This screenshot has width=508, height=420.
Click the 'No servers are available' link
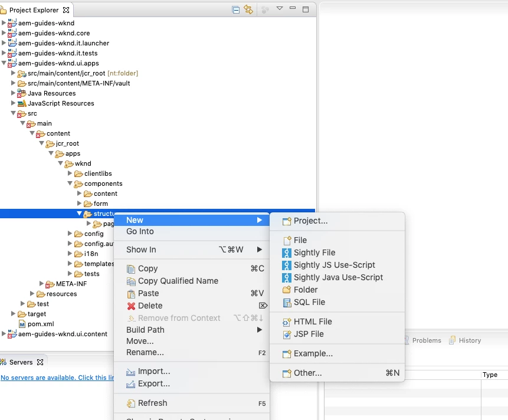tap(57, 378)
